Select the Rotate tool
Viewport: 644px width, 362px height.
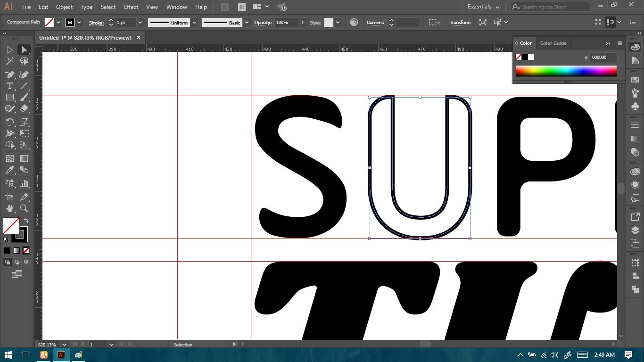coord(9,122)
